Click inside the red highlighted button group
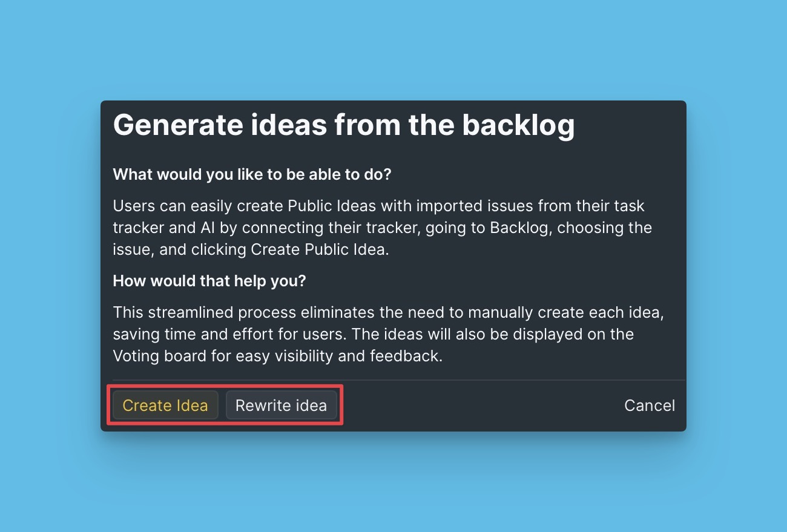Image resolution: width=787 pixels, height=532 pixels. click(224, 406)
